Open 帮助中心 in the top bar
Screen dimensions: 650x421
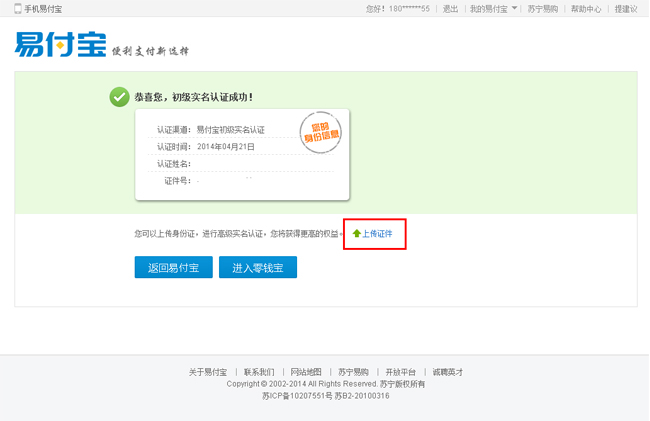586,8
